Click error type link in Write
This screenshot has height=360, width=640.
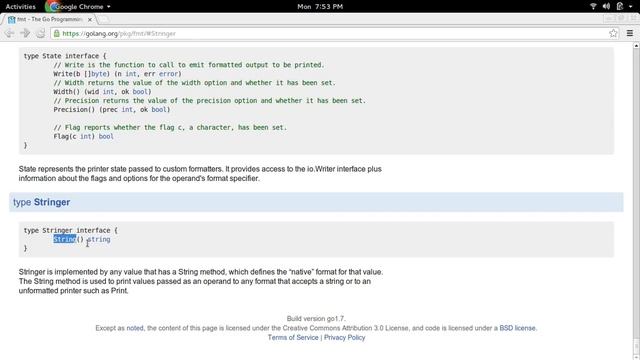(x=168, y=74)
